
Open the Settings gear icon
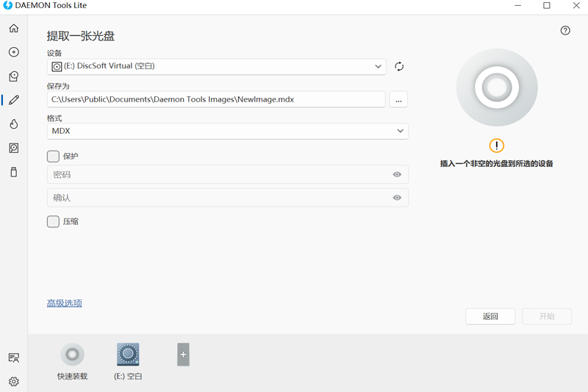coord(14,382)
